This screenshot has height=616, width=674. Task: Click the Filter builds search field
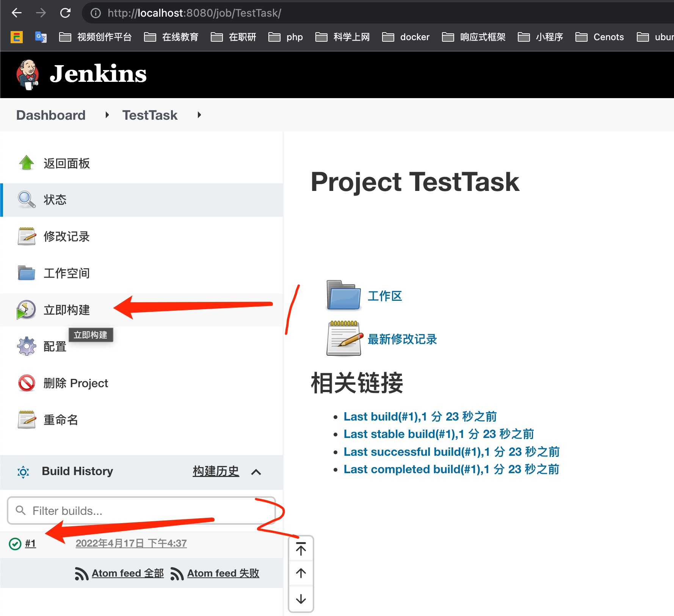coord(141,511)
